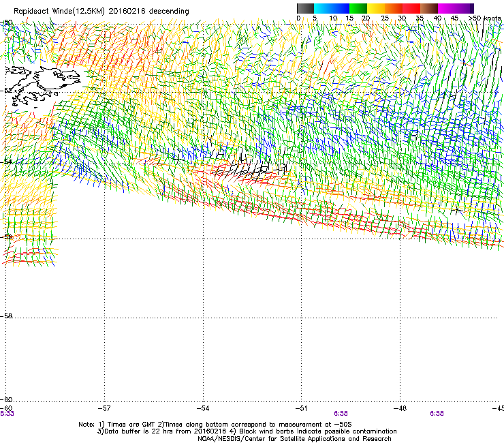Click the -51 longitude axis label
This screenshot has height=443, width=504.
(x=301, y=408)
